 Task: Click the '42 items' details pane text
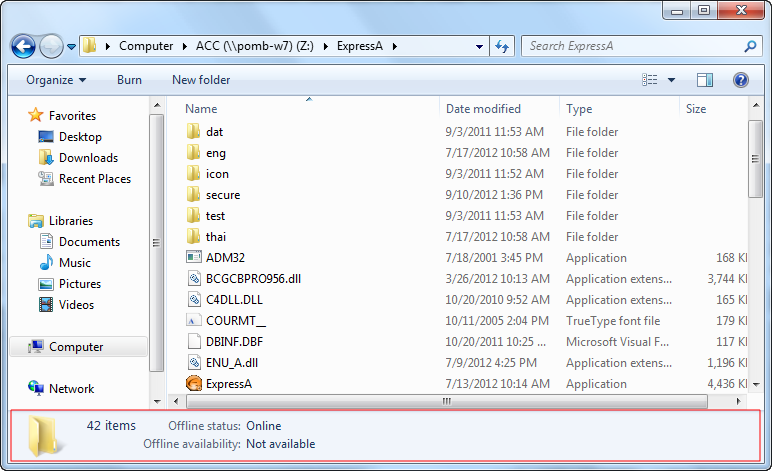(111, 426)
